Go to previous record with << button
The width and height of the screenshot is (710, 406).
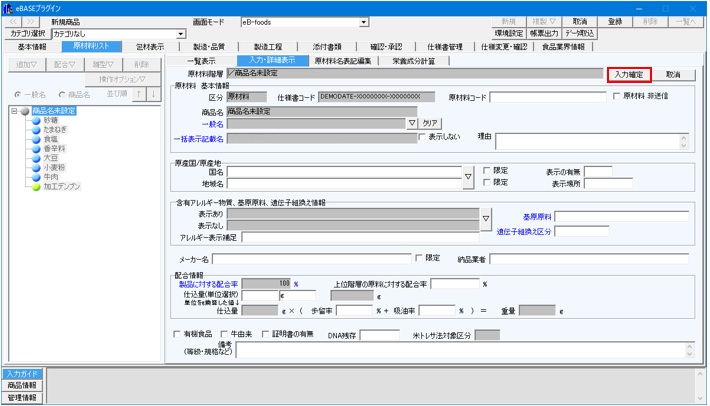[x=13, y=21]
